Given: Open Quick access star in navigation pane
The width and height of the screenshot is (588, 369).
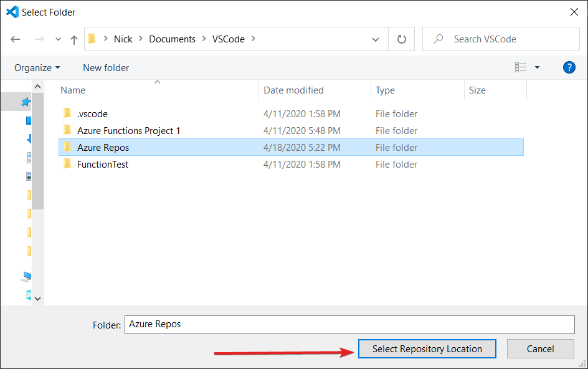Looking at the screenshot, I should [x=26, y=102].
